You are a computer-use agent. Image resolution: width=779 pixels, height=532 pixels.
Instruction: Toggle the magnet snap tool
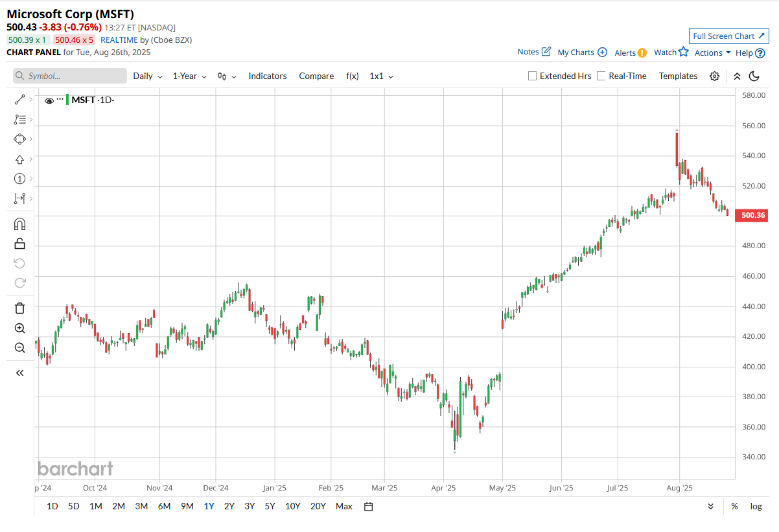[19, 224]
